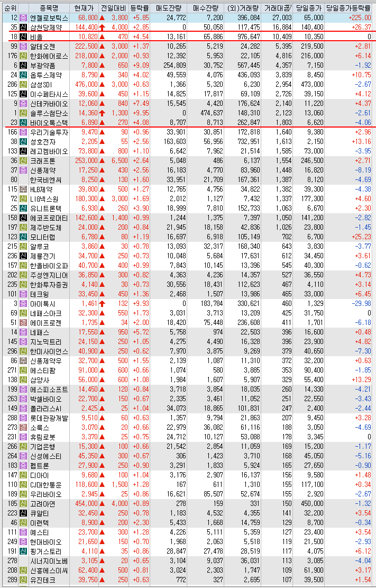Click the market badge icon for 성호전자

pos(23,141)
